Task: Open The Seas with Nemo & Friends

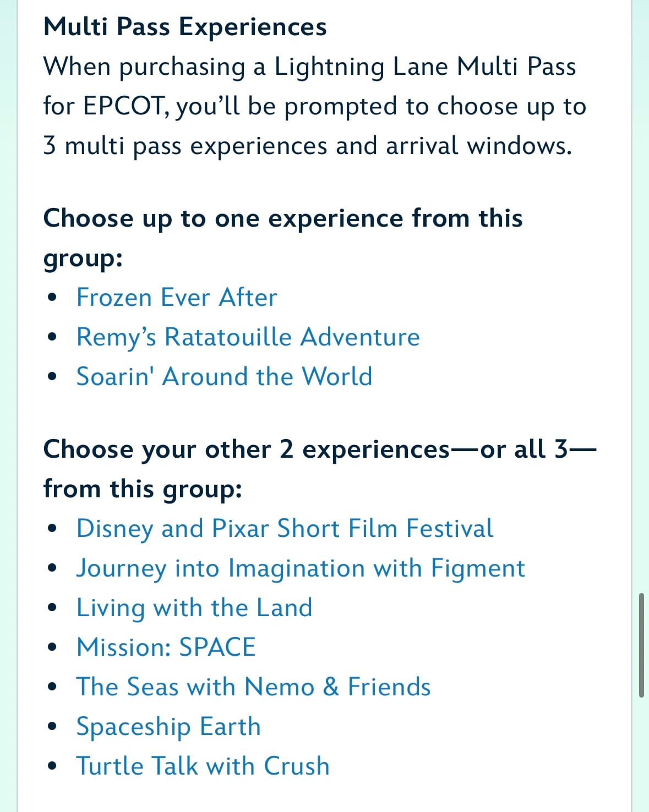Action: point(253,687)
